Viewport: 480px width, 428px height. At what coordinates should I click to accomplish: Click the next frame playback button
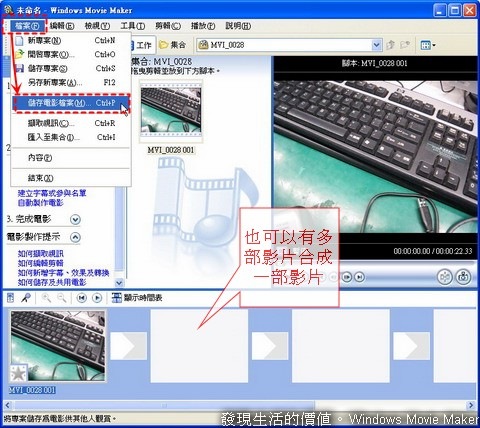pyautogui.click(x=347, y=277)
